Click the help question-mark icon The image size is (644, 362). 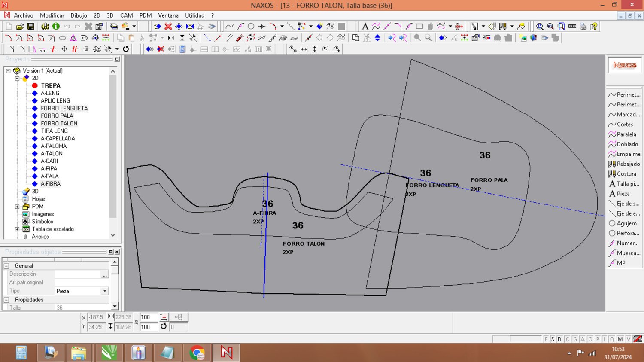pyautogui.click(x=594, y=27)
